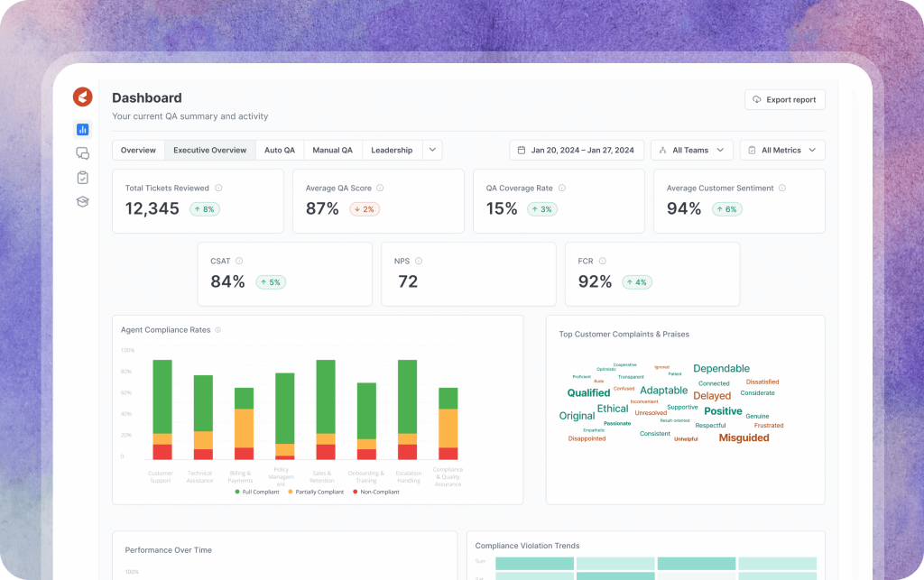Click the team icon in All Teams filter

[663, 150]
